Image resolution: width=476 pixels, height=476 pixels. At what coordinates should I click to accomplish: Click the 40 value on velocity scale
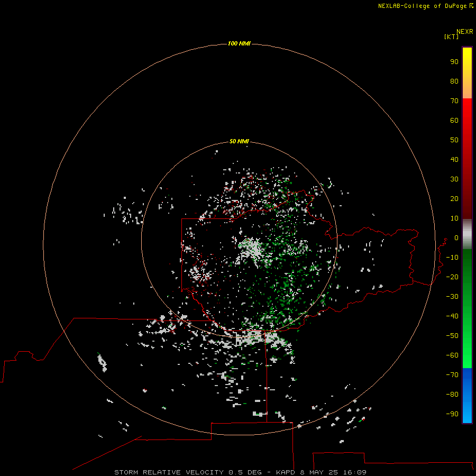click(x=454, y=160)
